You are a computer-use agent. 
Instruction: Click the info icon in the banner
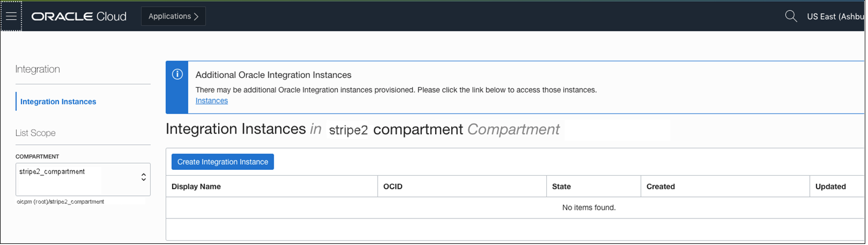point(177,75)
